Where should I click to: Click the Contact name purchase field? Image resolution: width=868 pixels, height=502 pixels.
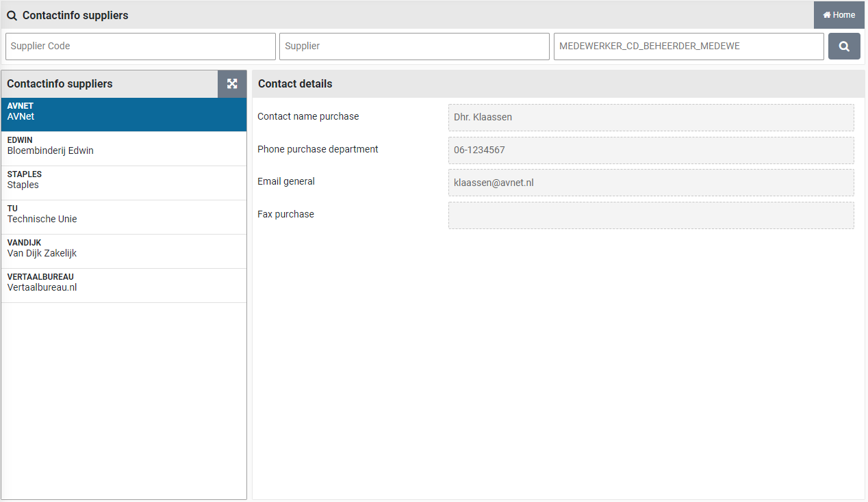(650, 118)
